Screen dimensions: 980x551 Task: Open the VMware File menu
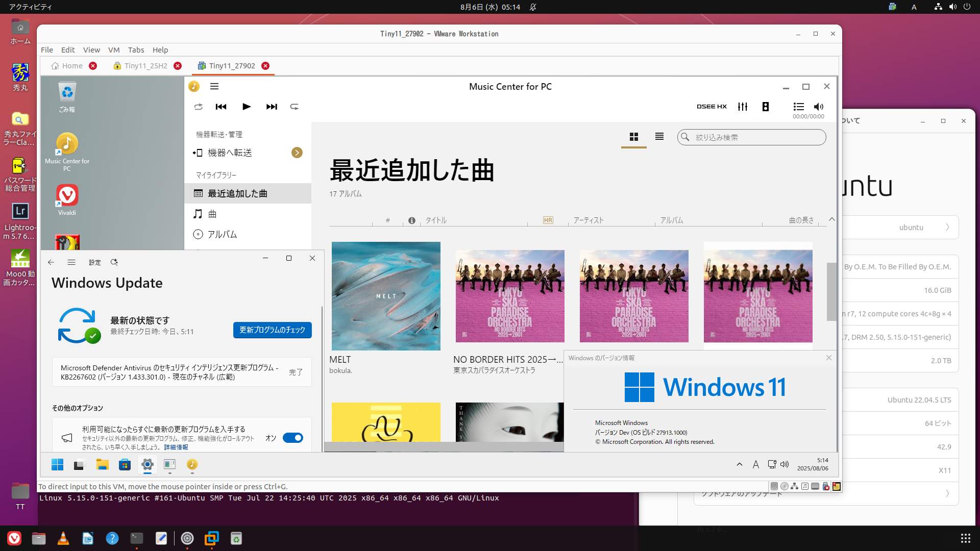click(x=47, y=50)
